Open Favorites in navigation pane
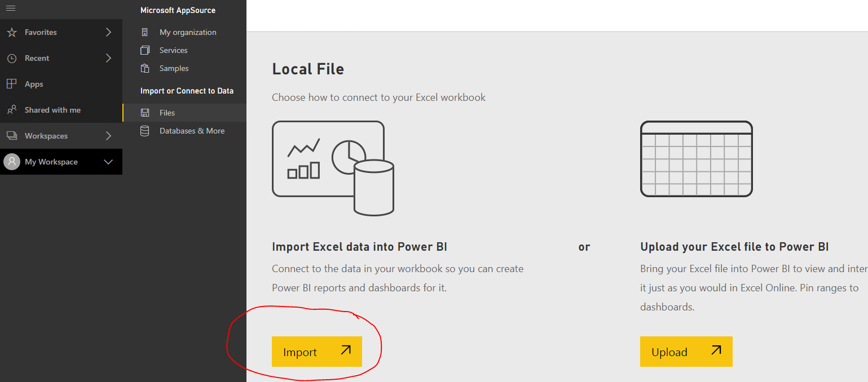Screen dimensions: 868x382 (61, 33)
